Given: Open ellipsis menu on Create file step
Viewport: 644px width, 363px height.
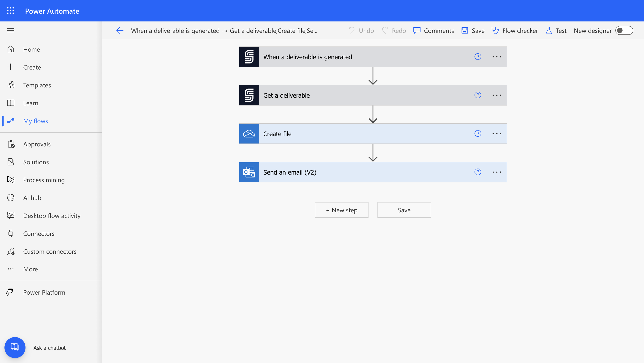Looking at the screenshot, I should coord(496,134).
